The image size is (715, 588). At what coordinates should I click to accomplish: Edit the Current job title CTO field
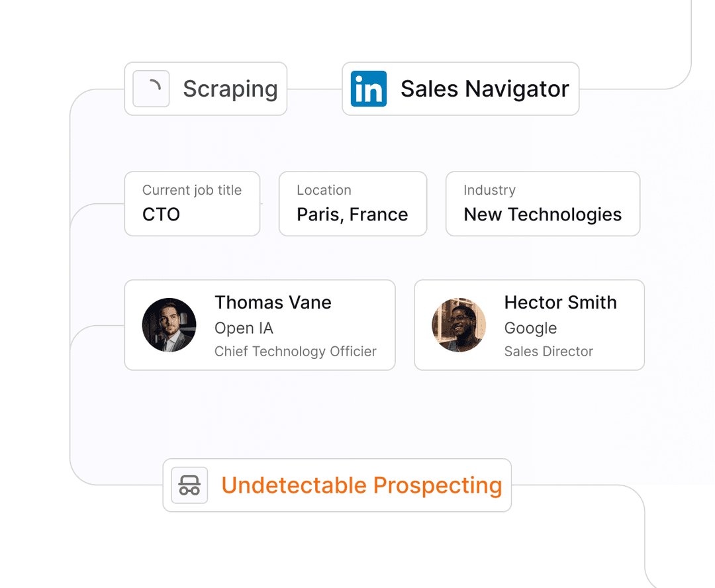[193, 203]
